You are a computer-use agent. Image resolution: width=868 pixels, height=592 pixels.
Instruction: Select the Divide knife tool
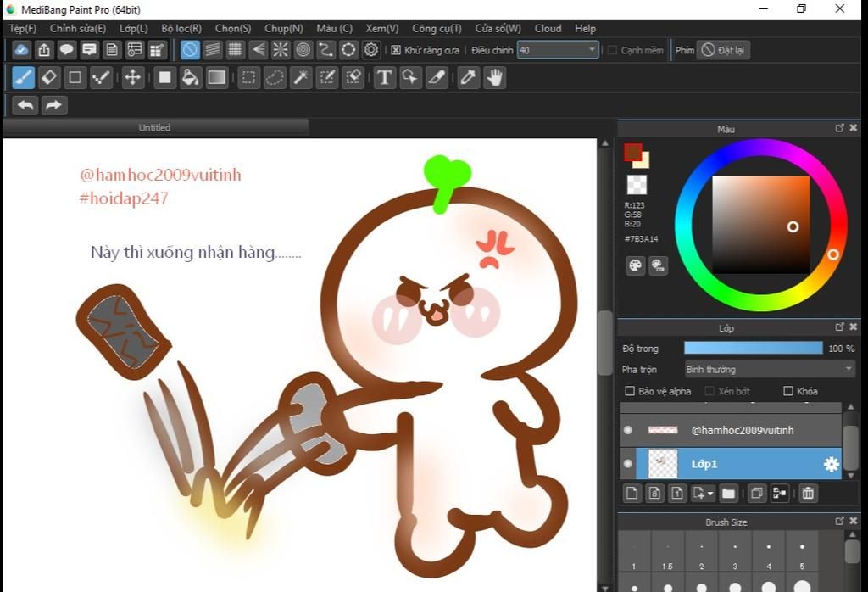437,77
